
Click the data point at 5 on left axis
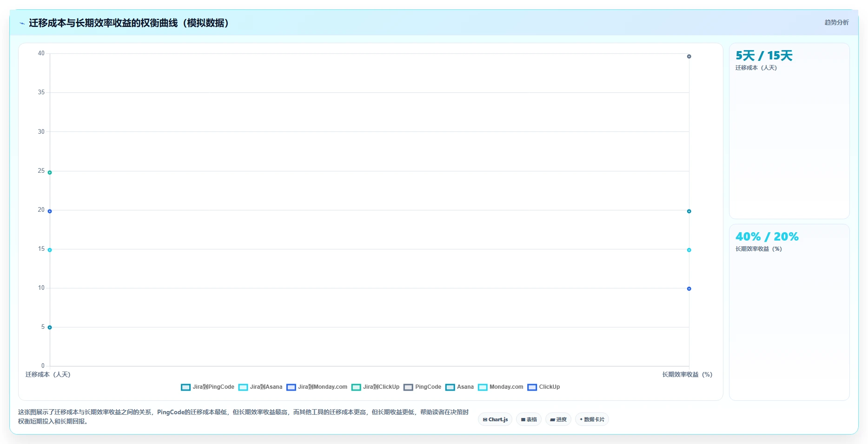point(50,327)
